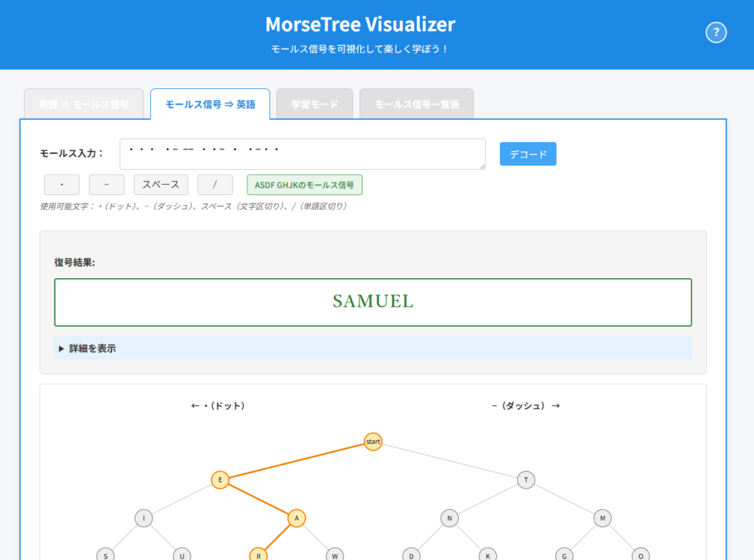Insert a dash with the － button

[107, 185]
